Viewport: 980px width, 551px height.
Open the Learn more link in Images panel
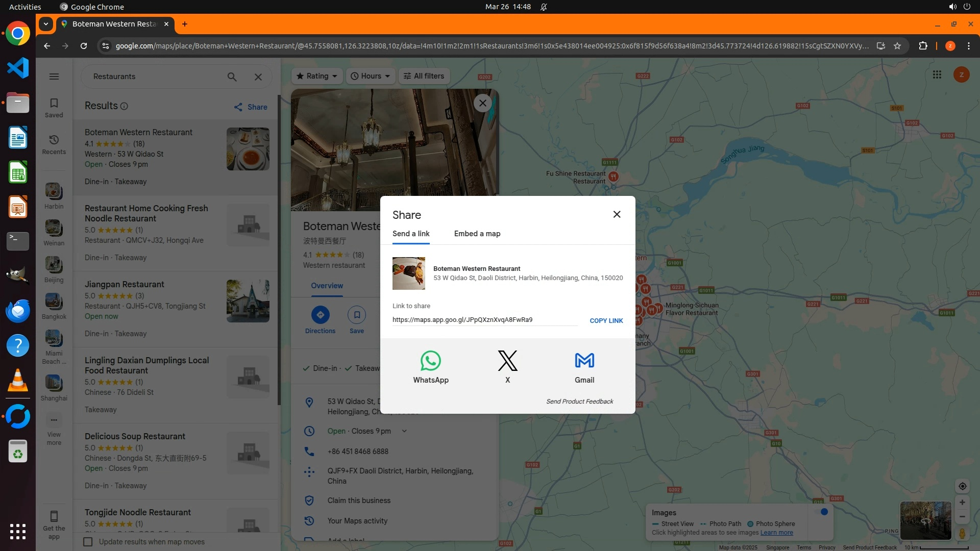tap(776, 533)
